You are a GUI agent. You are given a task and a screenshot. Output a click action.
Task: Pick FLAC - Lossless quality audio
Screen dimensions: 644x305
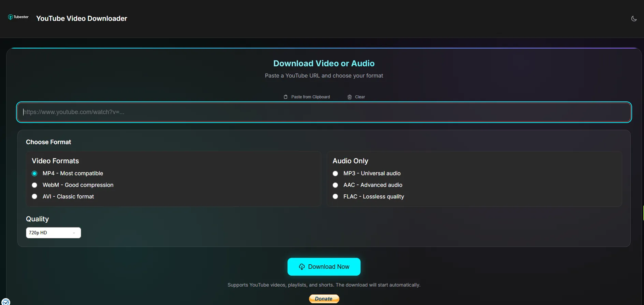[335, 196]
